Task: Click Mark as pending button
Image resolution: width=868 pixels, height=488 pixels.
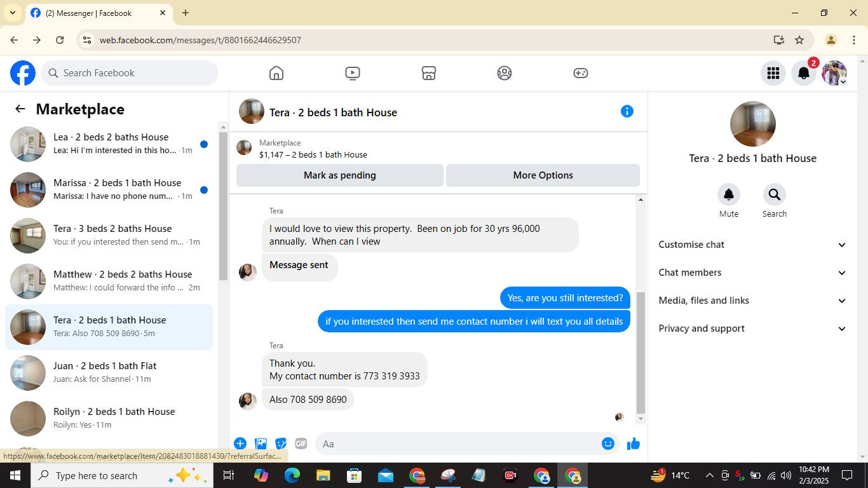Action: click(339, 175)
